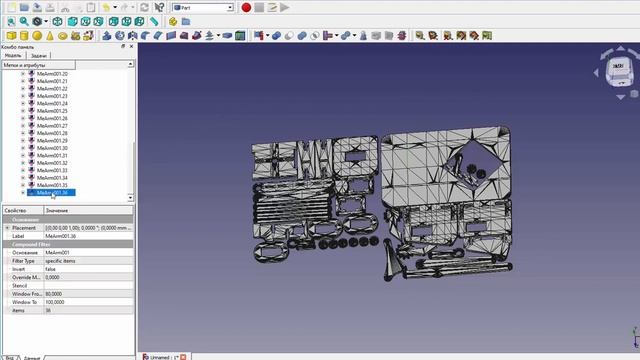This screenshot has width=640, height=360.
Task: Float the combo panel with undock icon
Action: [123, 47]
